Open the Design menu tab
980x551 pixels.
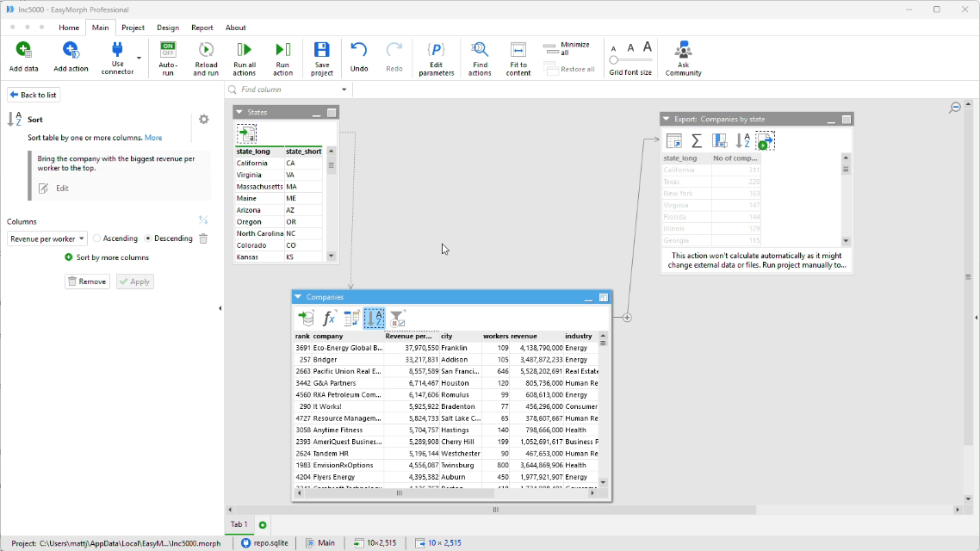click(168, 28)
